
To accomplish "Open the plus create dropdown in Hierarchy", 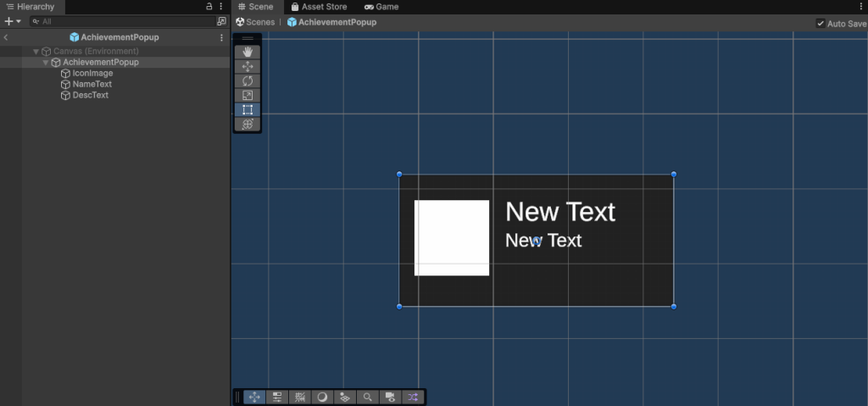I will (x=12, y=21).
